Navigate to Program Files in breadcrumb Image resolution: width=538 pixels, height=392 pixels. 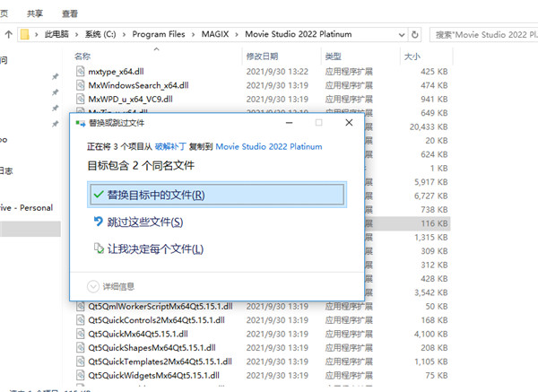click(x=159, y=34)
